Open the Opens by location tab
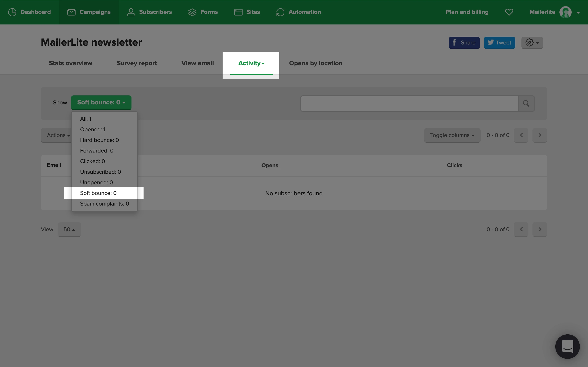The height and width of the screenshot is (367, 588). 316,63
